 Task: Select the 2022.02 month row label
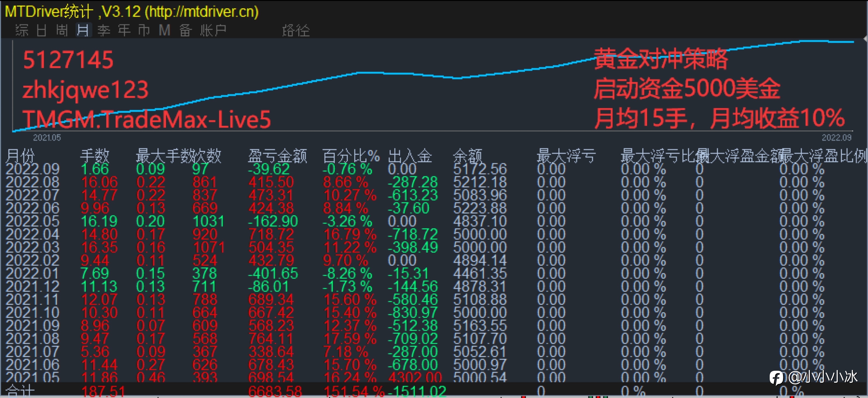(x=32, y=260)
